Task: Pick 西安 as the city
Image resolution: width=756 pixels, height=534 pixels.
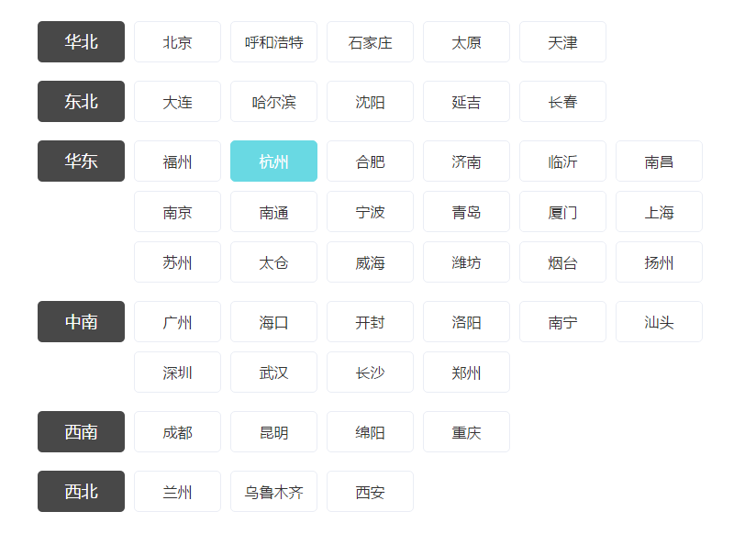Action: [x=370, y=492]
